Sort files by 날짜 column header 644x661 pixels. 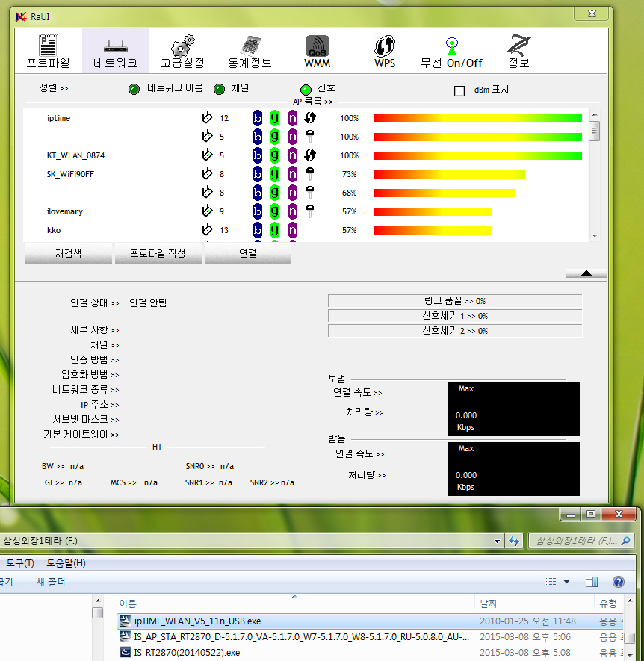pyautogui.click(x=489, y=603)
